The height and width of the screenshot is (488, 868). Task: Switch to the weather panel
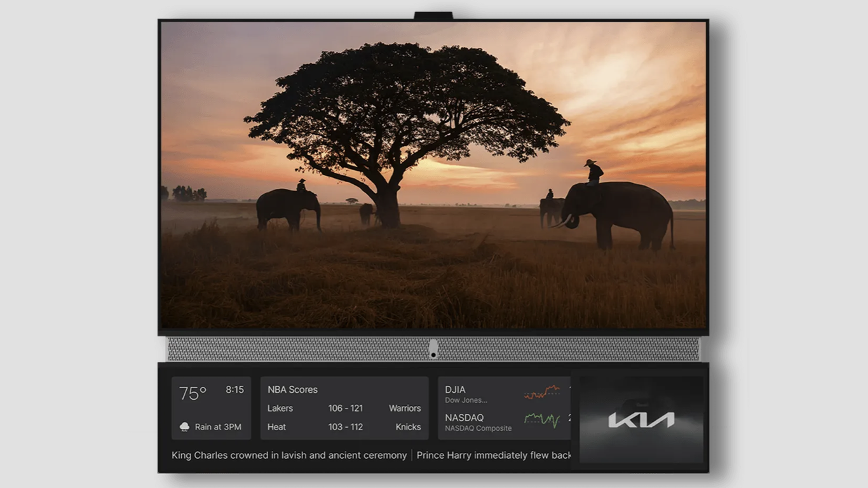point(211,407)
